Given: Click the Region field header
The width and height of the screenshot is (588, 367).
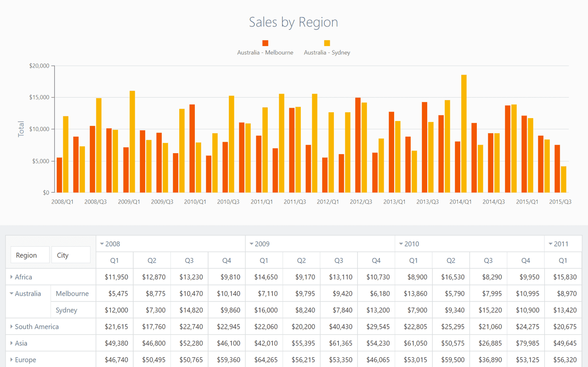Looking at the screenshot, I should [x=30, y=255].
